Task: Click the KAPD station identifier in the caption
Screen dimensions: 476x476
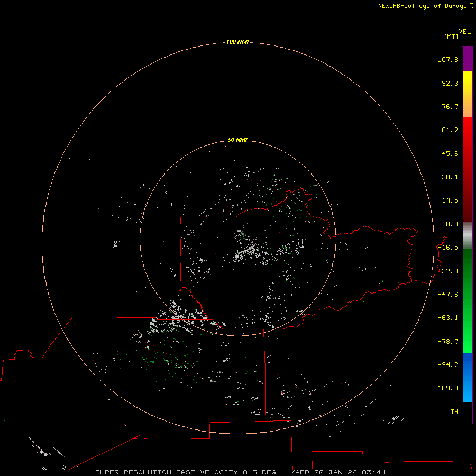Action: [x=300, y=472]
